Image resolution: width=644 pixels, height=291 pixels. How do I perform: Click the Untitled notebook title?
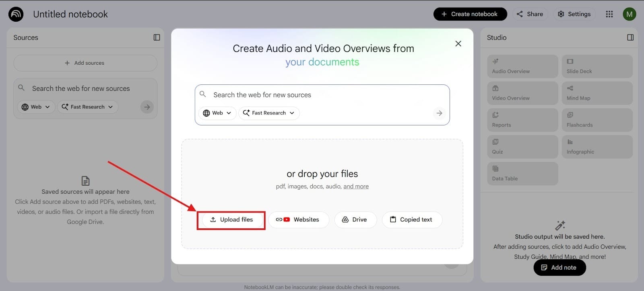[x=70, y=14]
